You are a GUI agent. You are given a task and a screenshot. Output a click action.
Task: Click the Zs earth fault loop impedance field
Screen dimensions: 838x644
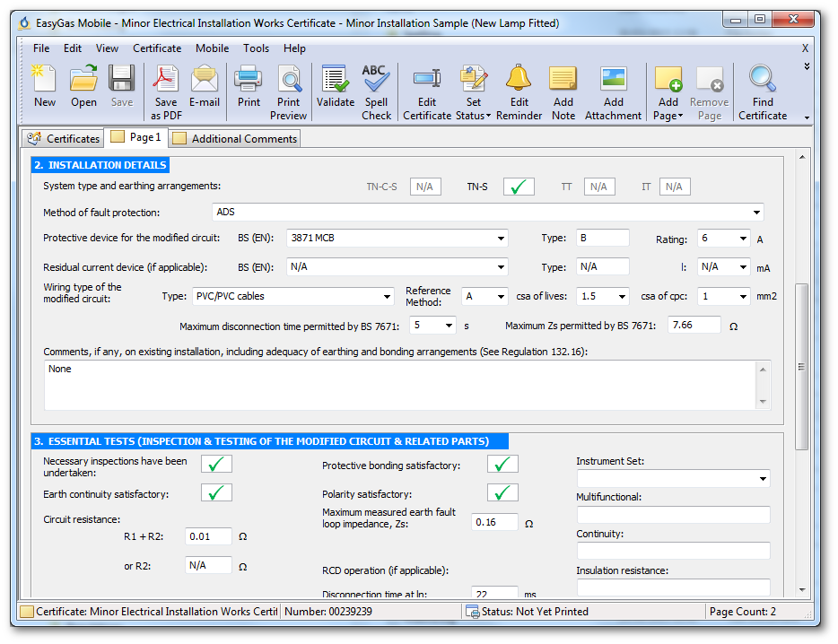point(494,522)
